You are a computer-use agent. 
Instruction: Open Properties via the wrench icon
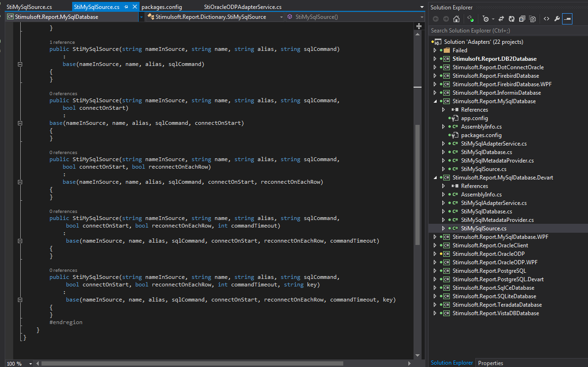557,19
